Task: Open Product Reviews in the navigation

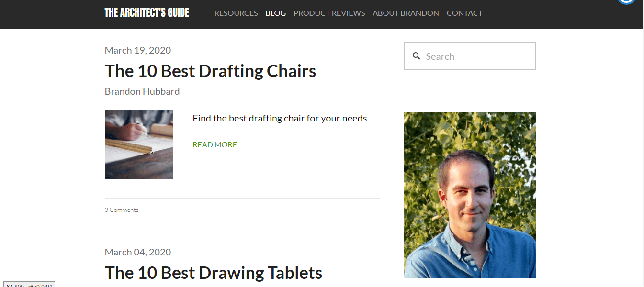Action: tap(329, 13)
